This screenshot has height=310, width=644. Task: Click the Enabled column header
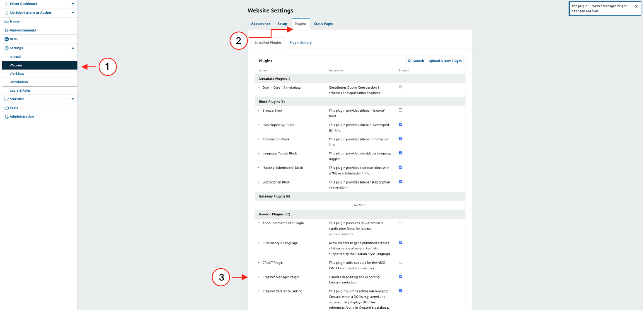[x=404, y=71]
